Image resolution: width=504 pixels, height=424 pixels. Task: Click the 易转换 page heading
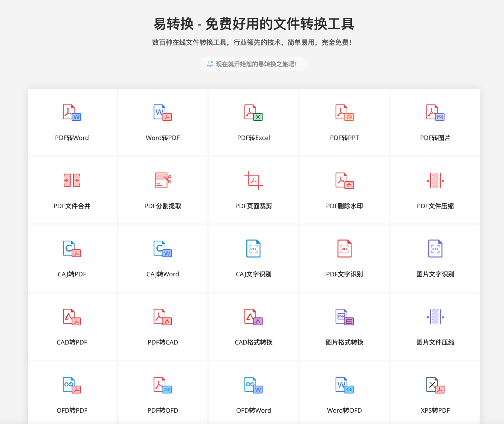point(254,24)
